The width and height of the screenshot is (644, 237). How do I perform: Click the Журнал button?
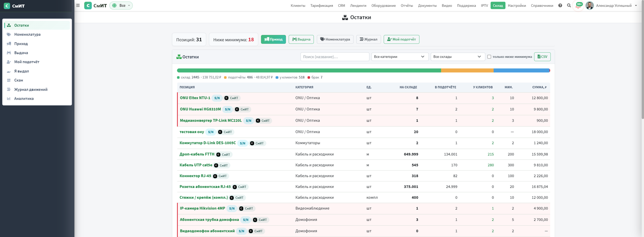point(368,39)
